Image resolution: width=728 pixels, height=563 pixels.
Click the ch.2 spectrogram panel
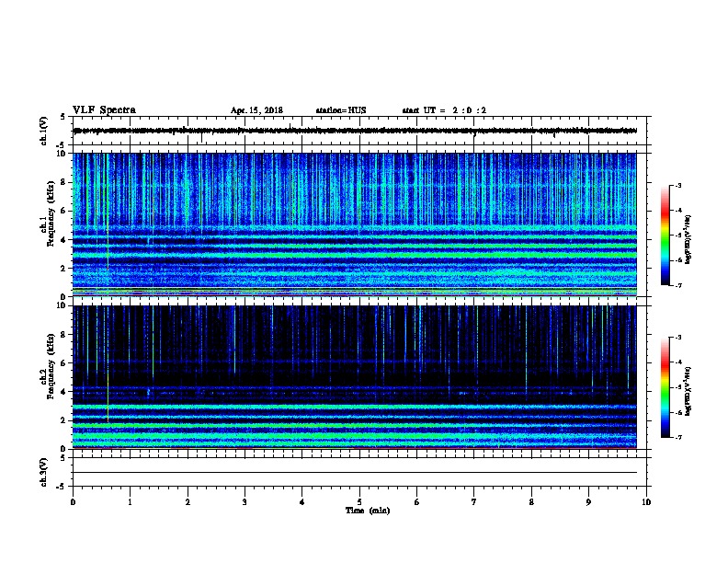[x=355, y=377]
